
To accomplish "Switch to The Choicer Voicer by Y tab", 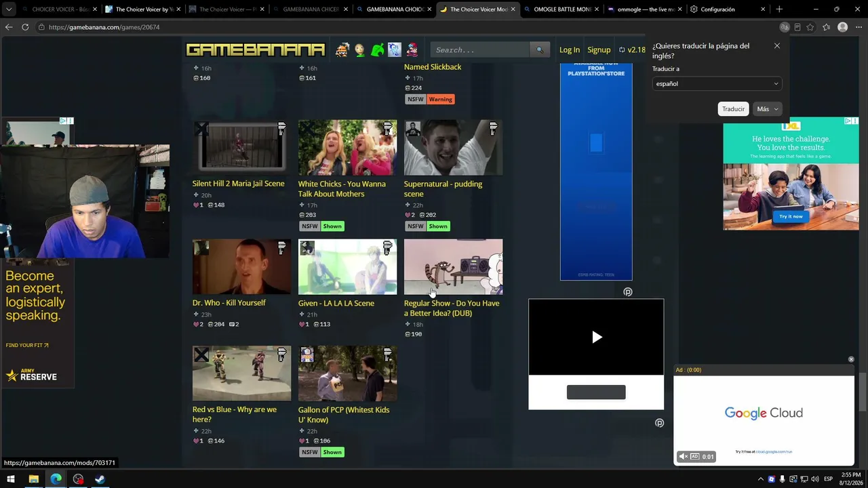I will pos(142,9).
